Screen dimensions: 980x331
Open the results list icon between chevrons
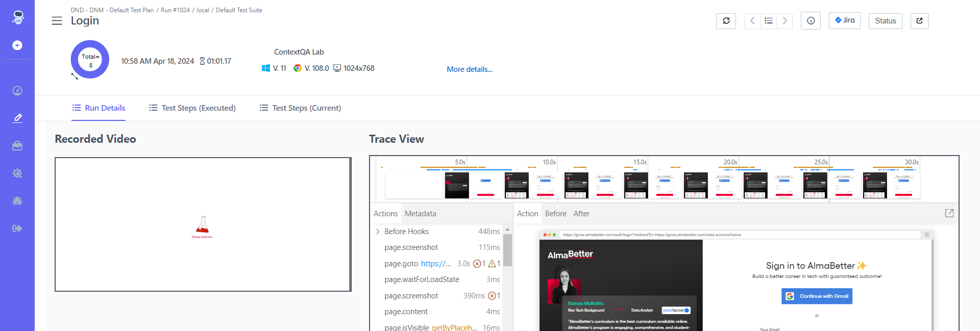(769, 21)
